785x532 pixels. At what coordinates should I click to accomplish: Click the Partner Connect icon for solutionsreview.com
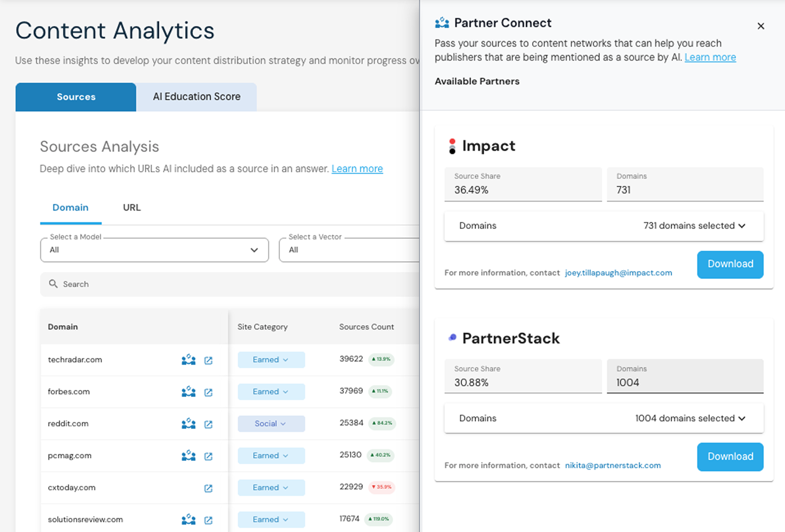pos(188,519)
